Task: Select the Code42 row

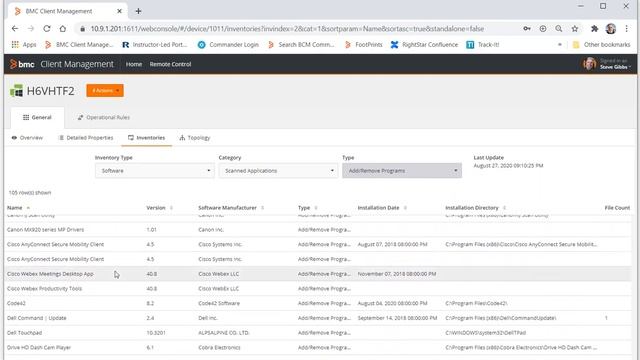Action: pos(318,303)
